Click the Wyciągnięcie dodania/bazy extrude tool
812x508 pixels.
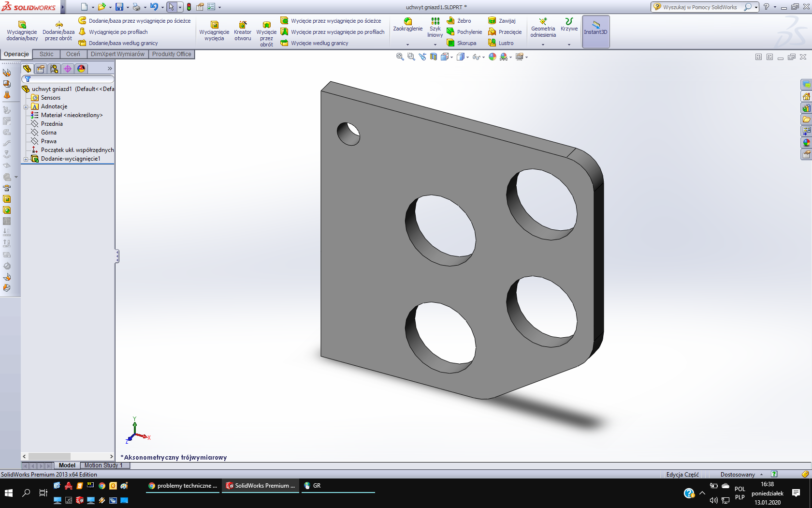click(x=22, y=31)
